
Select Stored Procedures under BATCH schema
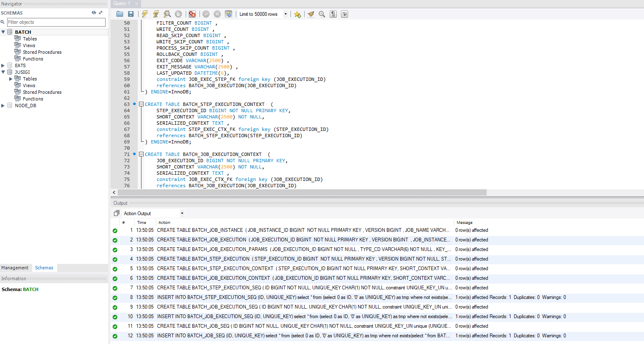(42, 52)
